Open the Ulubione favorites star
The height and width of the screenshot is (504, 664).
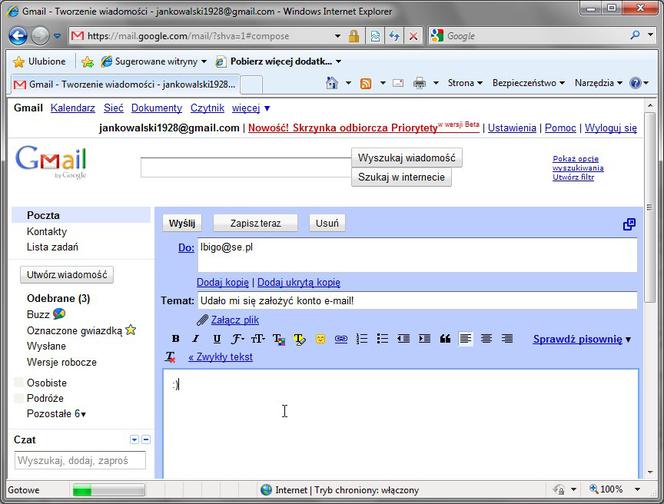(39, 62)
